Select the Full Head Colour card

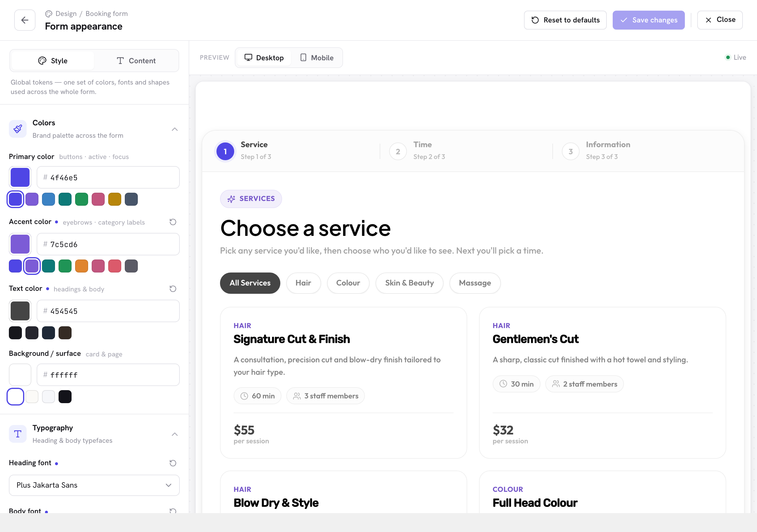pyautogui.click(x=602, y=492)
